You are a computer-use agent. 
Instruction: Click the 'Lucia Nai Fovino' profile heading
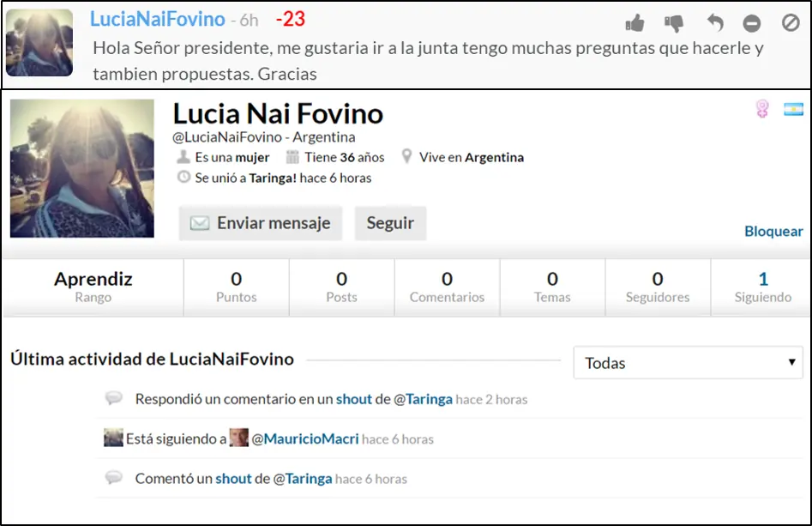point(278,113)
